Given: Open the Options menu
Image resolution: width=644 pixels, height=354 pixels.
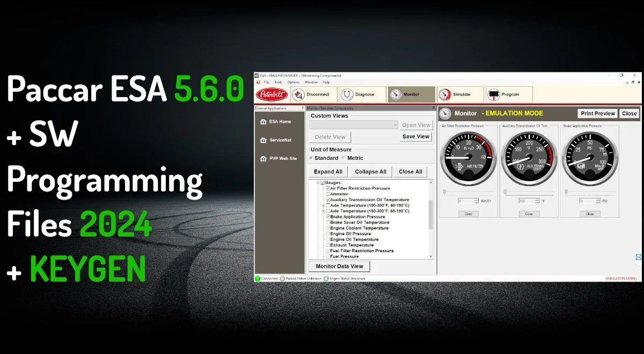Looking at the screenshot, I should click(294, 82).
